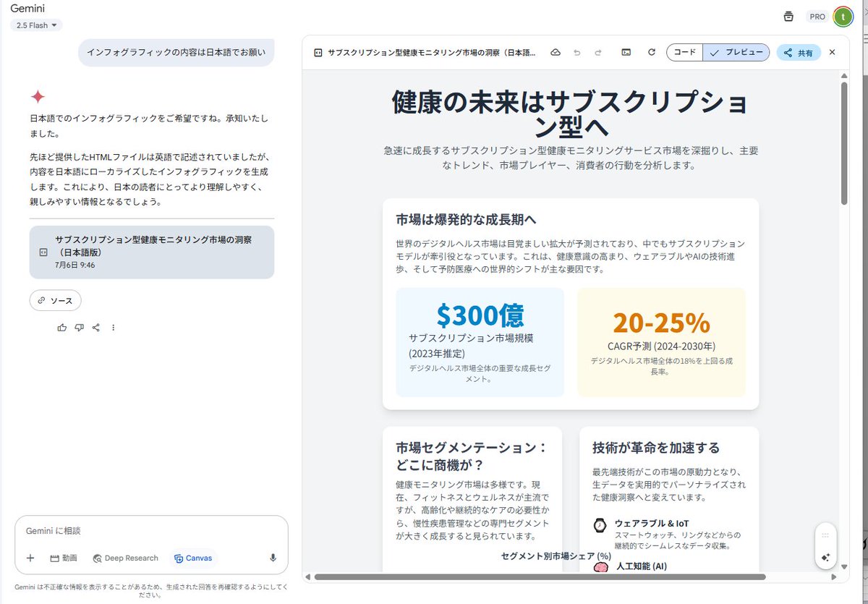The height and width of the screenshot is (604, 868).
Task: Click the scroll-down arrow of canvas
Action: pyautogui.click(x=844, y=566)
